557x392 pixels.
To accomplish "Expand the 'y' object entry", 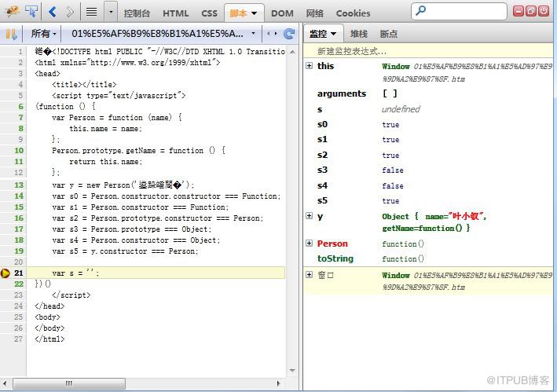I will [x=310, y=215].
